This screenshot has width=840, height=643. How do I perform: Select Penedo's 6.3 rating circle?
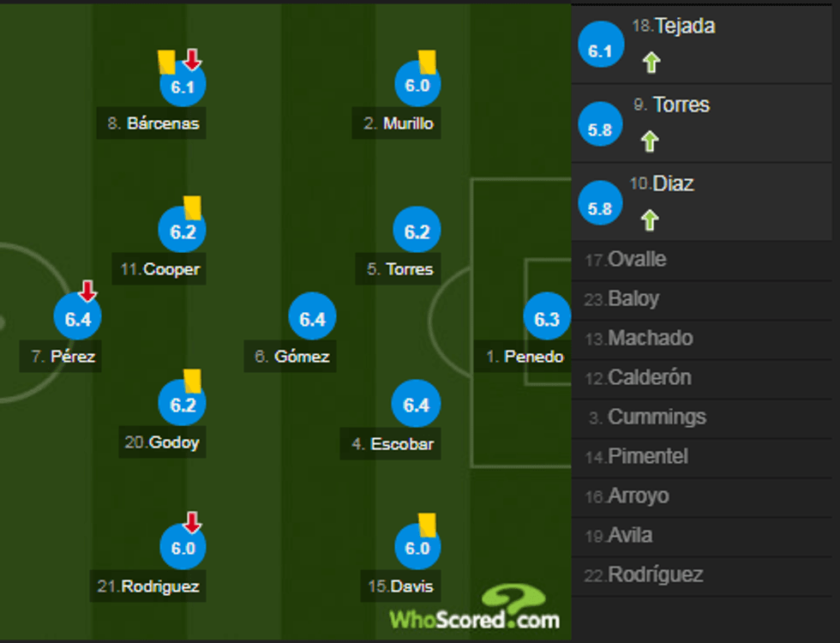pos(547,318)
